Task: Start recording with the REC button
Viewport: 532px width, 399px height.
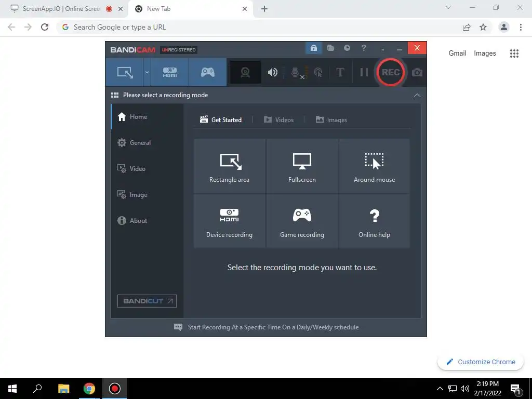Action: pos(391,72)
